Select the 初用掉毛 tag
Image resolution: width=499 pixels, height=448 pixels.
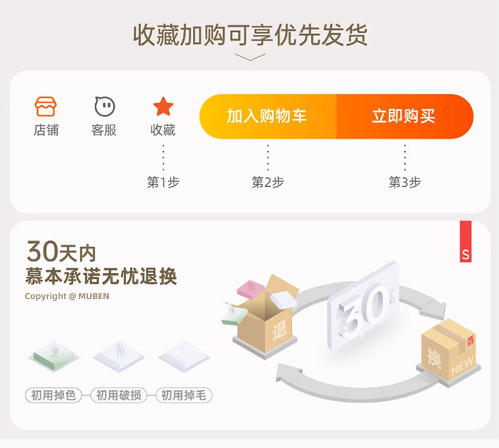[x=184, y=395]
